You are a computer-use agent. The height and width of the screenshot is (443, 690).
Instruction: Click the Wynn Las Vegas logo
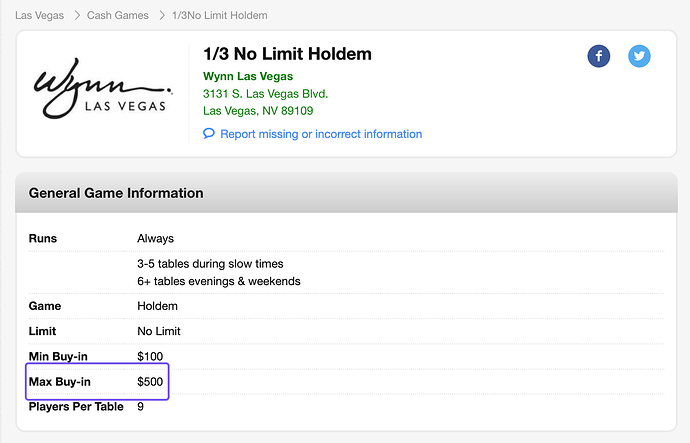(101, 94)
